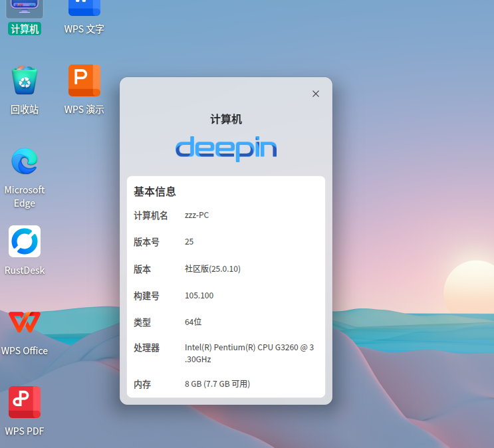Screen dimensions: 494x448
Task: Click the 版本 label
Action: (142, 269)
